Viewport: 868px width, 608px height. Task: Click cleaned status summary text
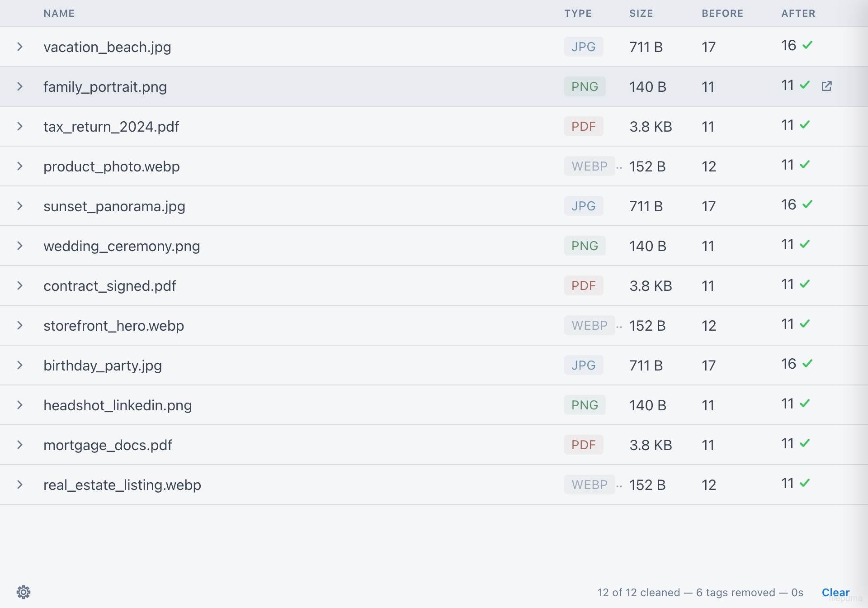tap(700, 592)
